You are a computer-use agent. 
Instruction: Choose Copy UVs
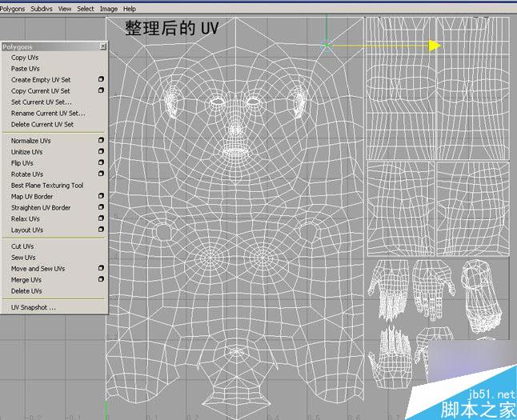pyautogui.click(x=25, y=58)
